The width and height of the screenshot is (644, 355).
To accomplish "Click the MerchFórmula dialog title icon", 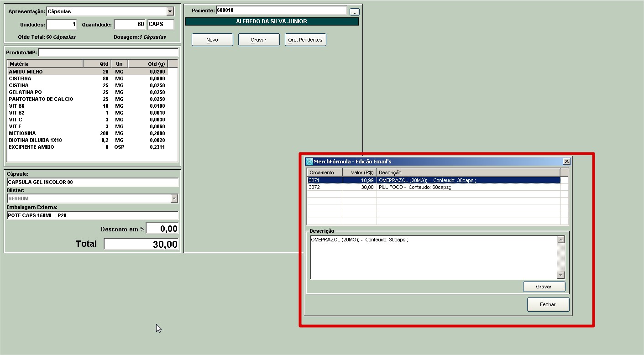I will (x=309, y=162).
